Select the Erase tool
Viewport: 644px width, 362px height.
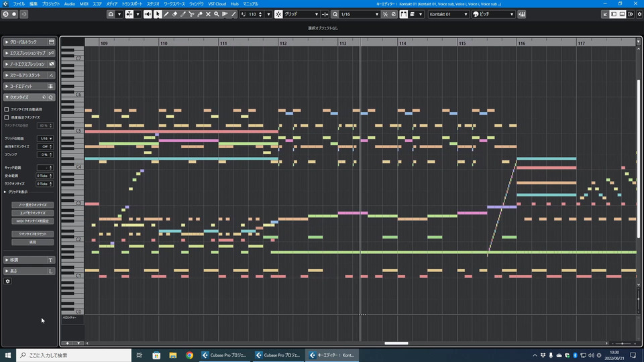click(x=174, y=14)
